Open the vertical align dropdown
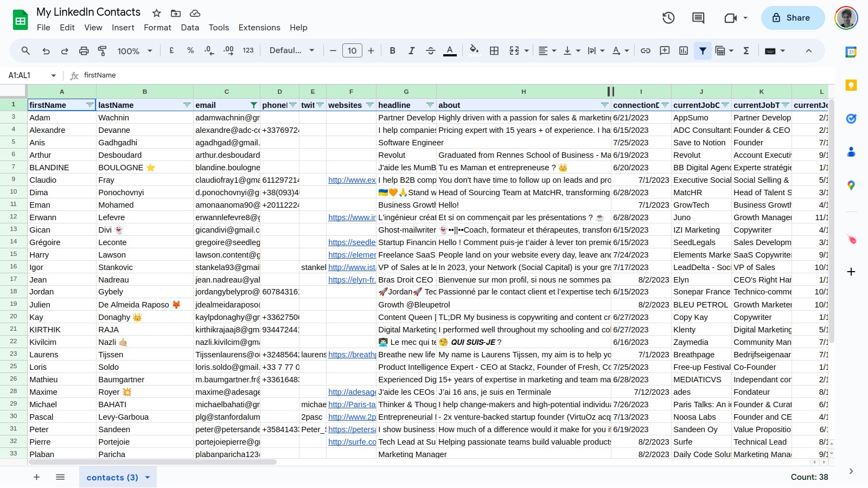 [x=572, y=50]
